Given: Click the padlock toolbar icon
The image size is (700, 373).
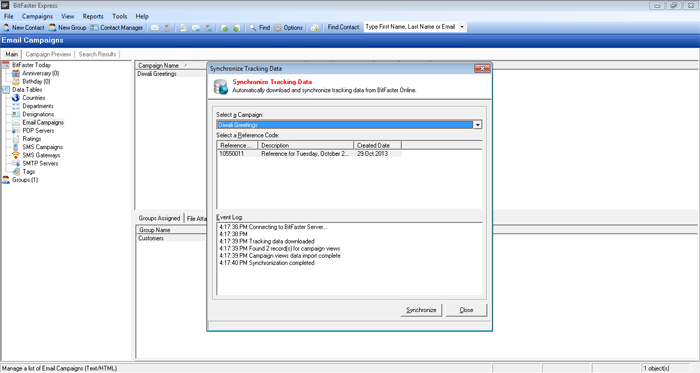Looking at the screenshot, I should [315, 28].
